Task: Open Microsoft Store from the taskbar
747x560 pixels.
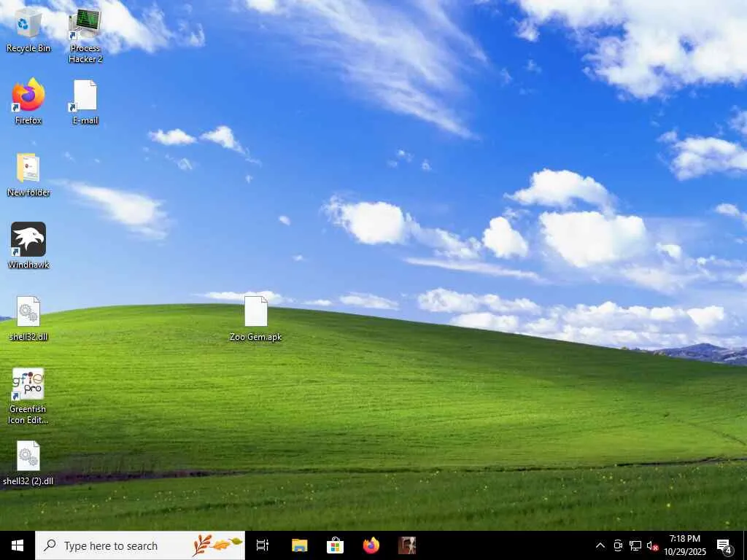Action: tap(335, 545)
